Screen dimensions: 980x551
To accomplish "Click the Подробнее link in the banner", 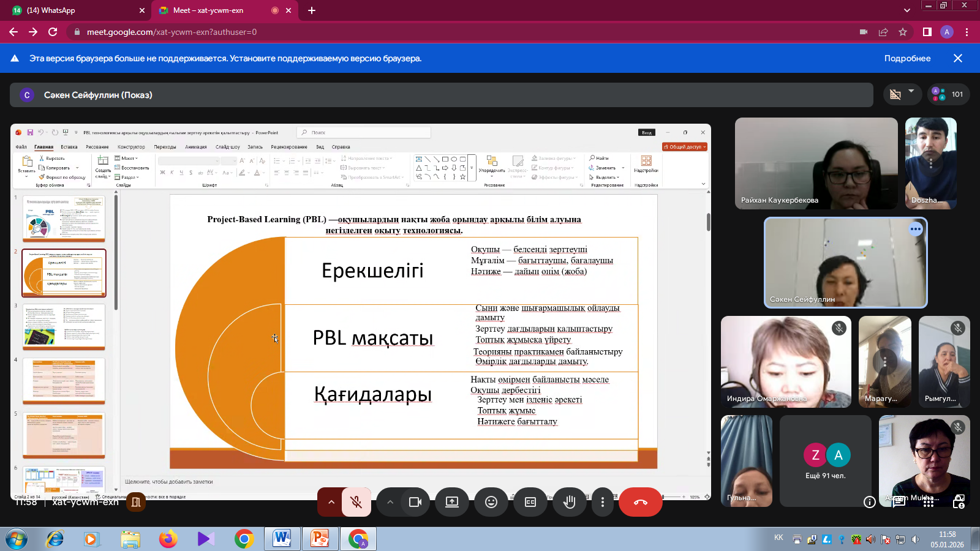I will (907, 58).
